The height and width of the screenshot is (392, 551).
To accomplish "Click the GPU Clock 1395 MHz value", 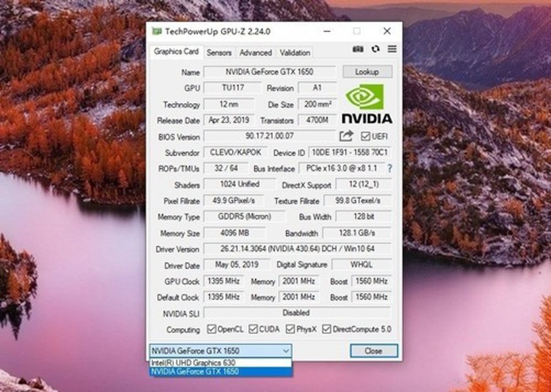I will click(223, 281).
